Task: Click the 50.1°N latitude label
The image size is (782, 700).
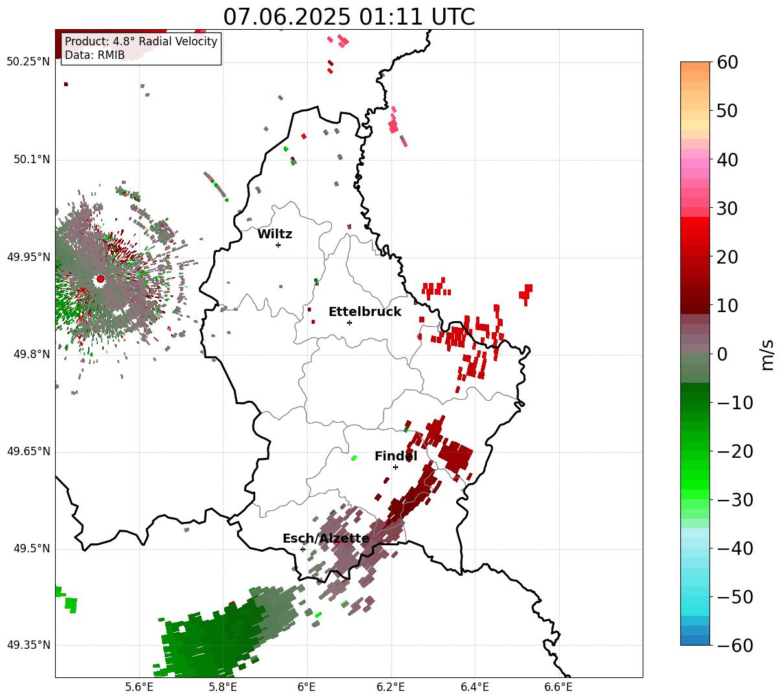Action: coord(31,160)
